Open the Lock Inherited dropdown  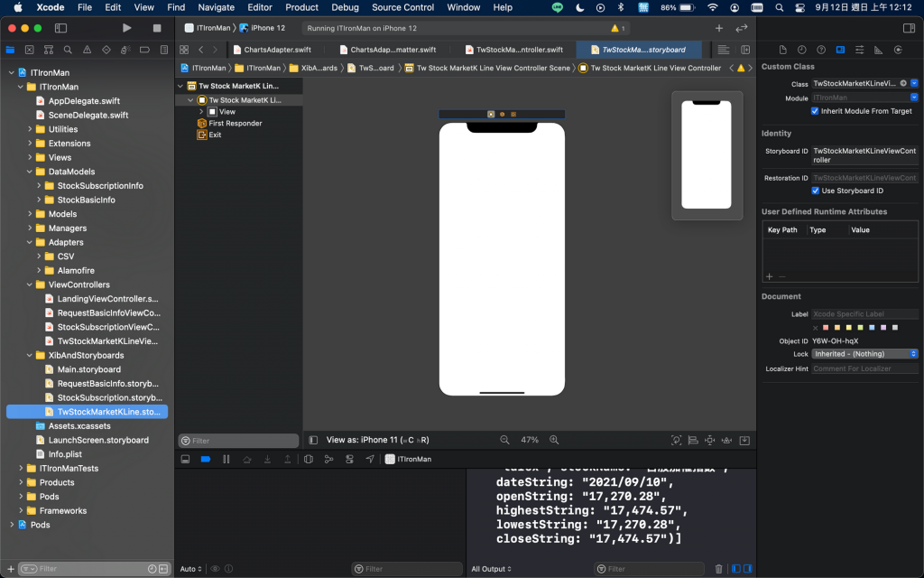coord(865,354)
